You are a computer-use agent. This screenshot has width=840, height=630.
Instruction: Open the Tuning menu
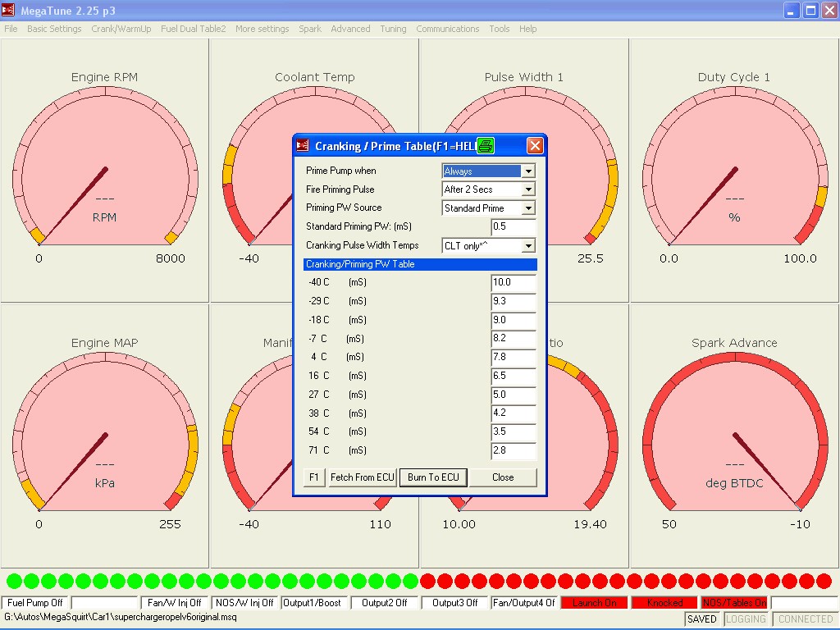[x=393, y=29]
